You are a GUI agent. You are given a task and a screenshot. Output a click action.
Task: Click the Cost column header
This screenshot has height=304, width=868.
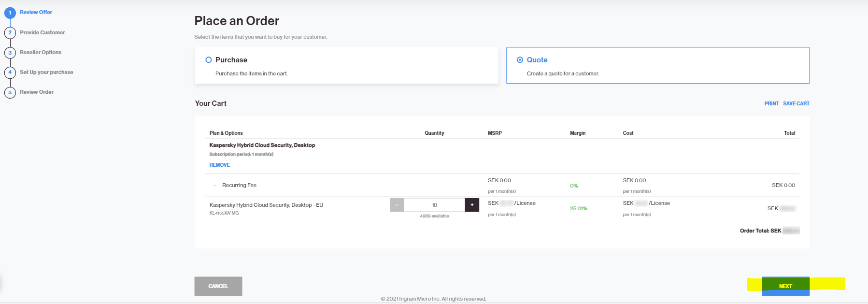[628, 133]
